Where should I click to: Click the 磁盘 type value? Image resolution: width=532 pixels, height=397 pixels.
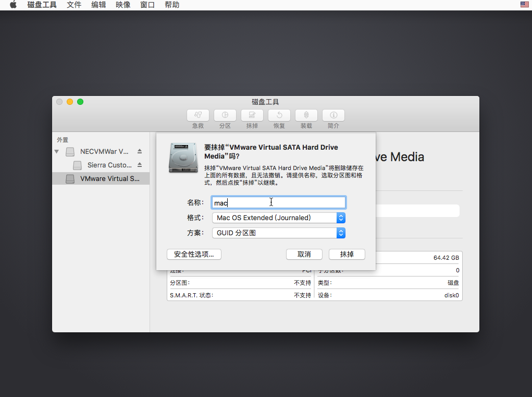tap(453, 283)
